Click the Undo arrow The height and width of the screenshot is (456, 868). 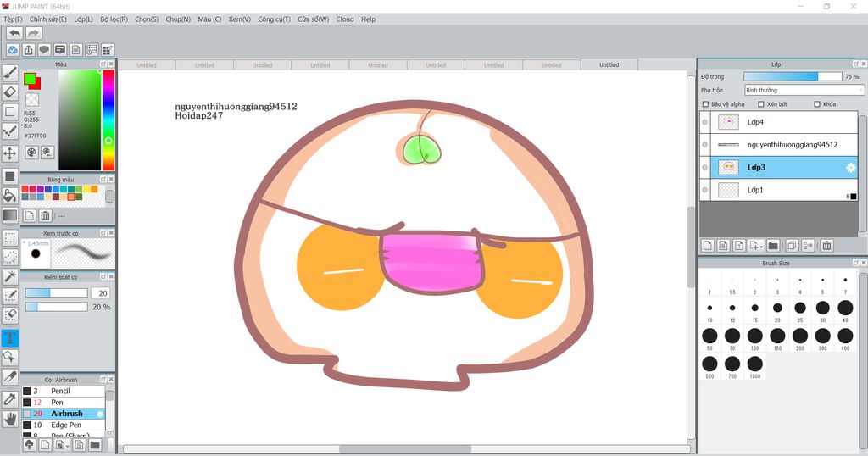click(15, 33)
